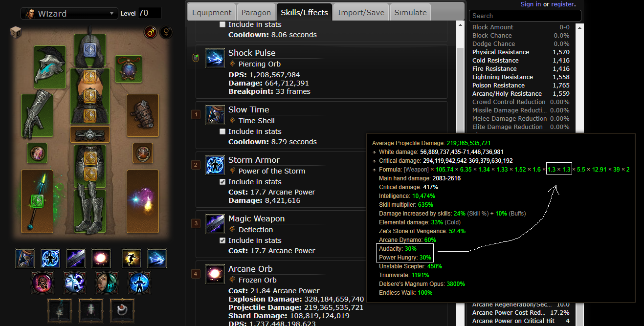Click the Slow Time slot number 1 badge
Screen dimensions: 644x326
click(x=196, y=115)
